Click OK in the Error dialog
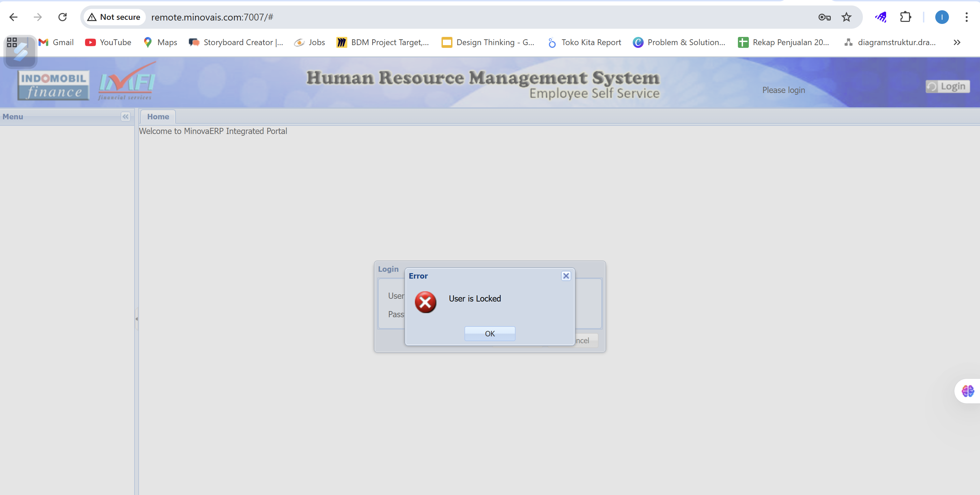The height and width of the screenshot is (495, 980). 490,334
